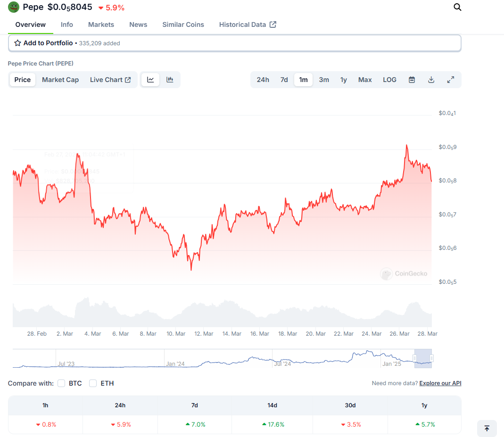Click the 1h column header

coord(45,405)
